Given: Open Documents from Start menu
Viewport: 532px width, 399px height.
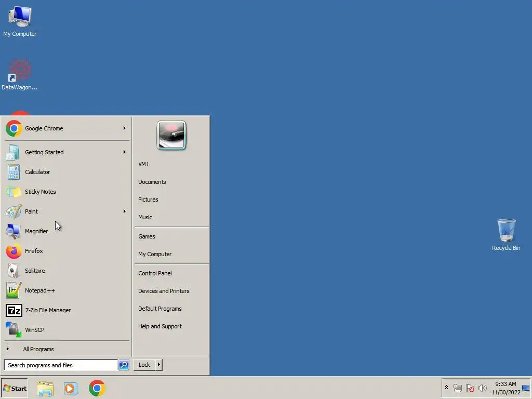Looking at the screenshot, I should [x=152, y=182].
